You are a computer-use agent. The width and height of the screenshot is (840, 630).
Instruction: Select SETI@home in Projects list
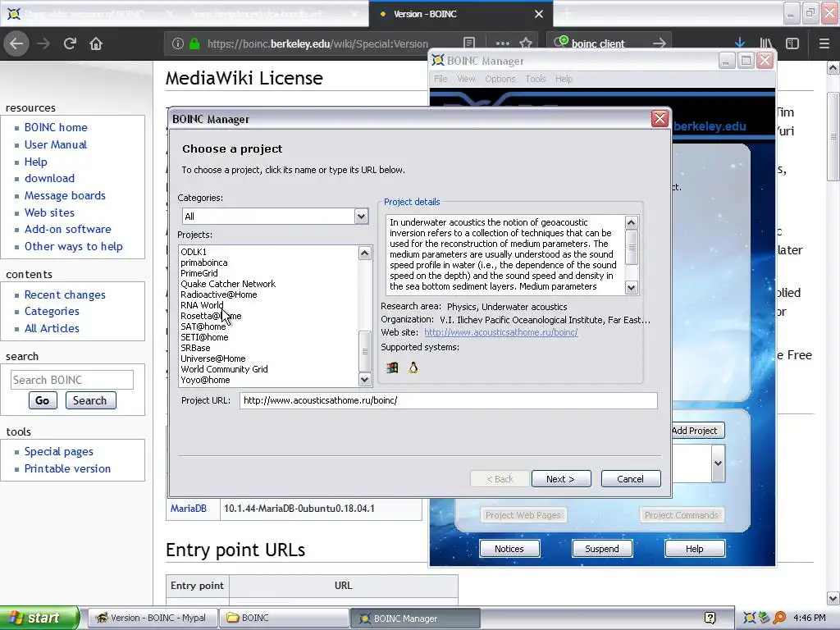pyautogui.click(x=204, y=337)
